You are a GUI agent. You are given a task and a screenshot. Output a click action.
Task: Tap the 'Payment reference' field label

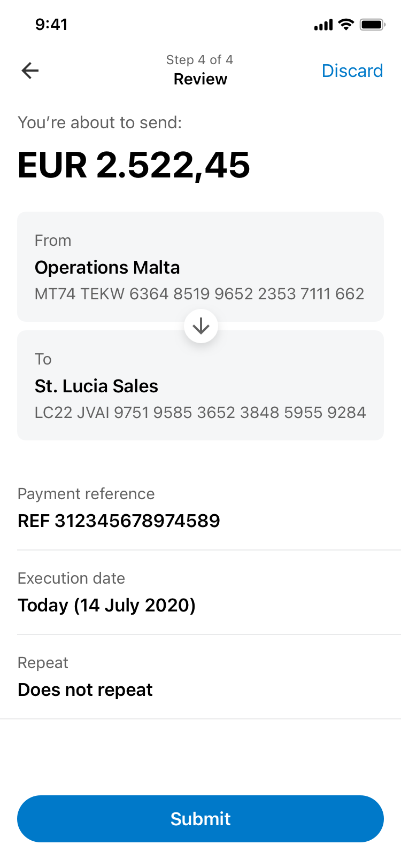(x=86, y=494)
